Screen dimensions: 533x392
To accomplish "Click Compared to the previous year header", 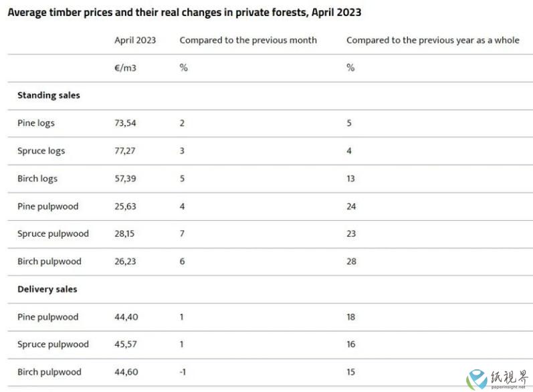I will tap(433, 40).
